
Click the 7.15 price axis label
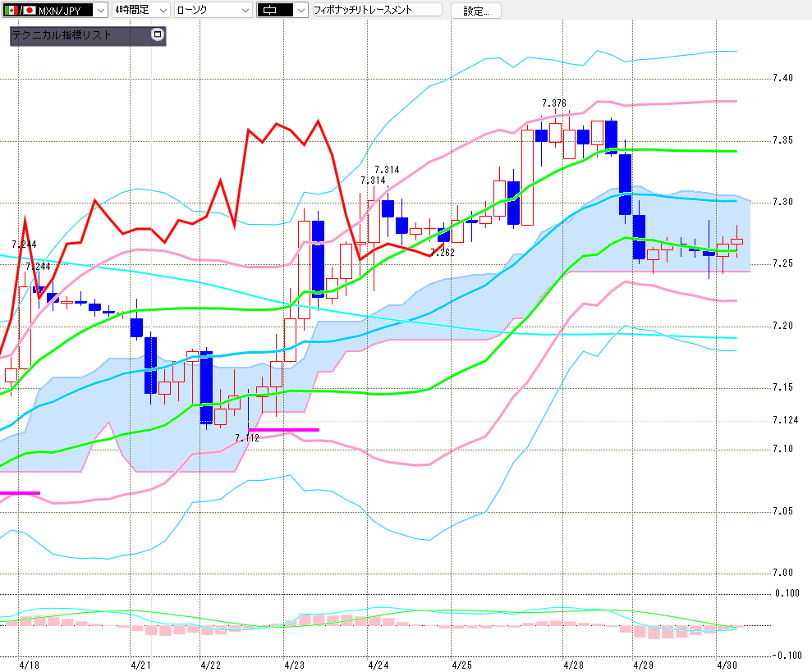(x=783, y=387)
